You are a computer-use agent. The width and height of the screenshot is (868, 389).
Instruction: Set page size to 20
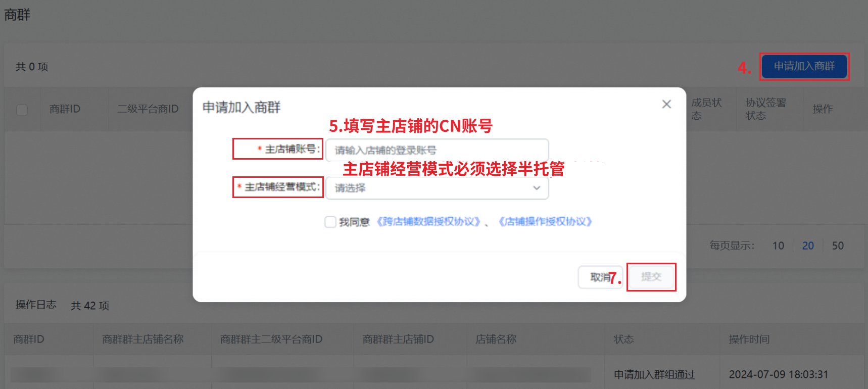pyautogui.click(x=808, y=246)
